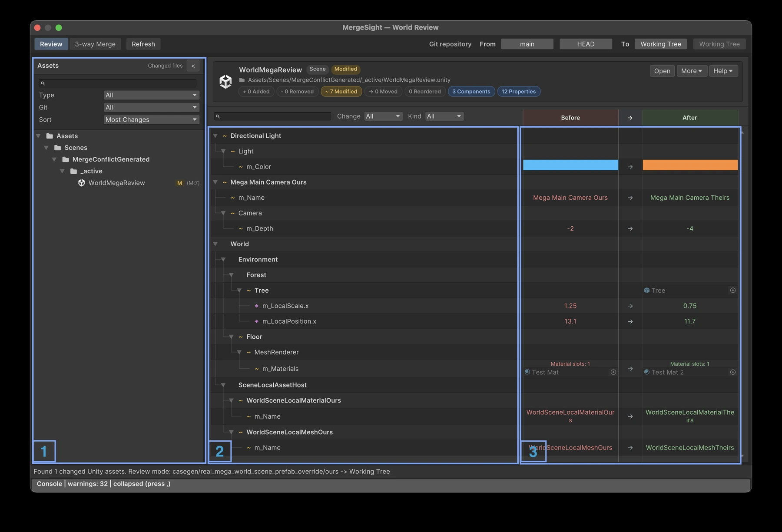
Task: Click the Assets root folder icon
Action: pyautogui.click(x=50, y=136)
